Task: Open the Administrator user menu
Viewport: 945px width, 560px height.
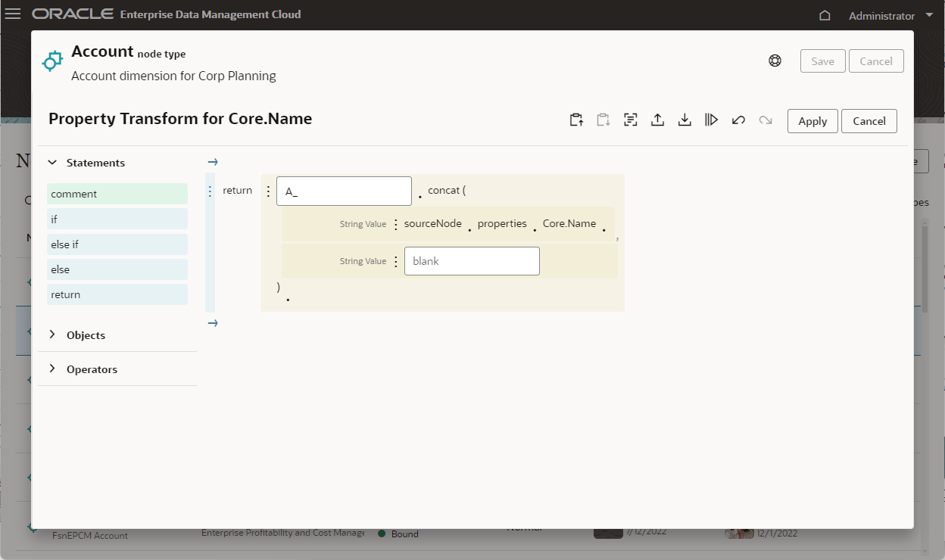Action: [891, 15]
